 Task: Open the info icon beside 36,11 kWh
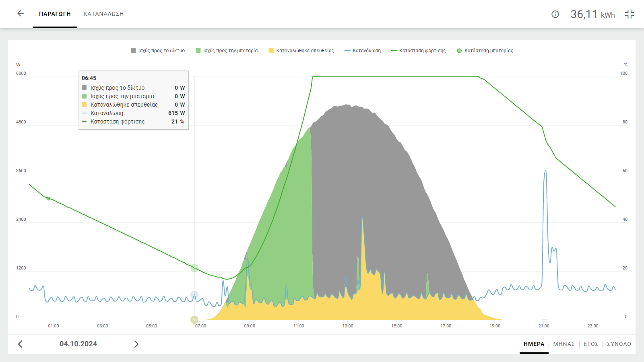pyautogui.click(x=555, y=14)
